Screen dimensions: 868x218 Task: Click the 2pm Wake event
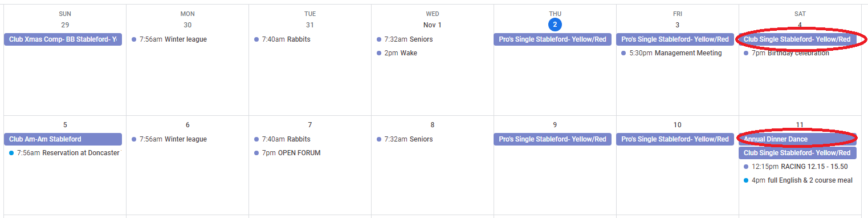(x=397, y=53)
